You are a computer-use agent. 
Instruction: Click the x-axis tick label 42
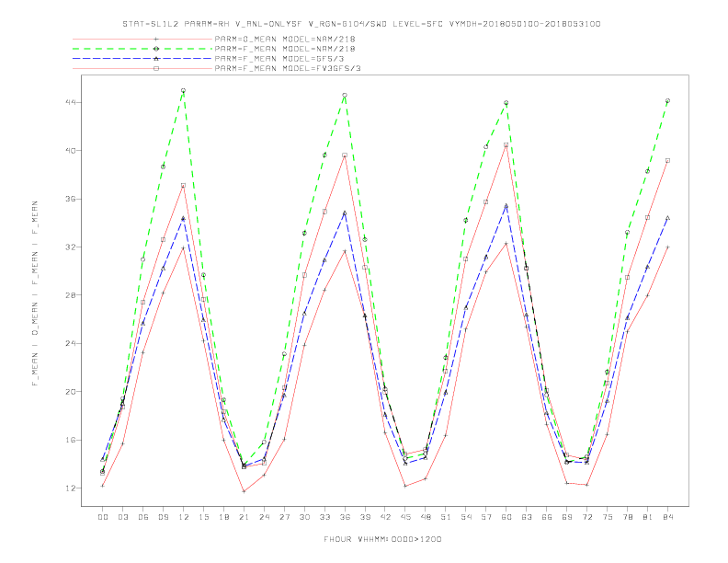(x=385, y=517)
